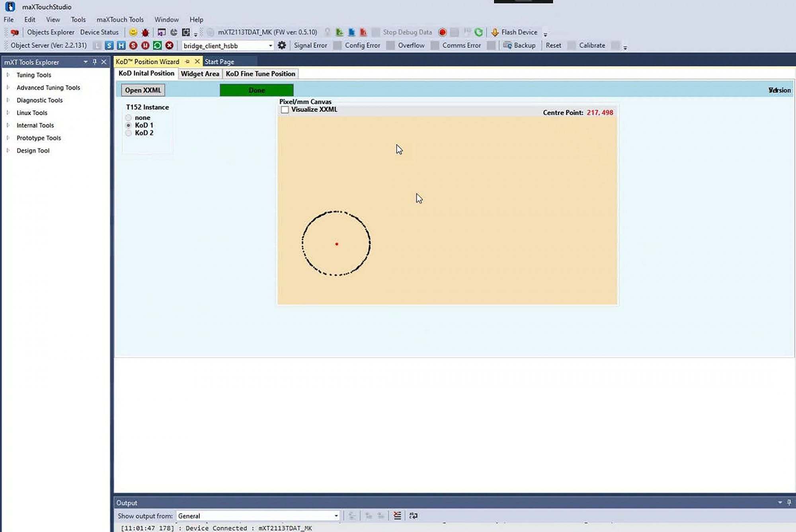Switch to the Widget Area tab
796x532 pixels.
[x=200, y=74]
